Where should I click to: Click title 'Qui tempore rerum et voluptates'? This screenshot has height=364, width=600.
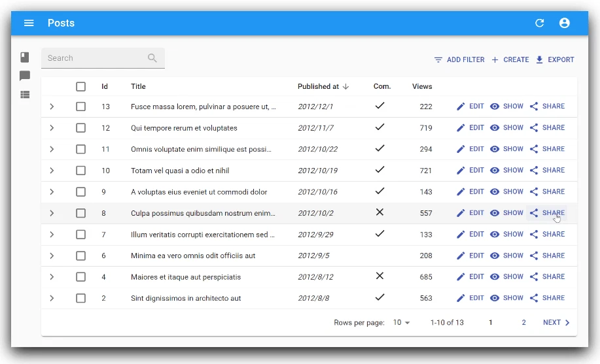click(184, 128)
